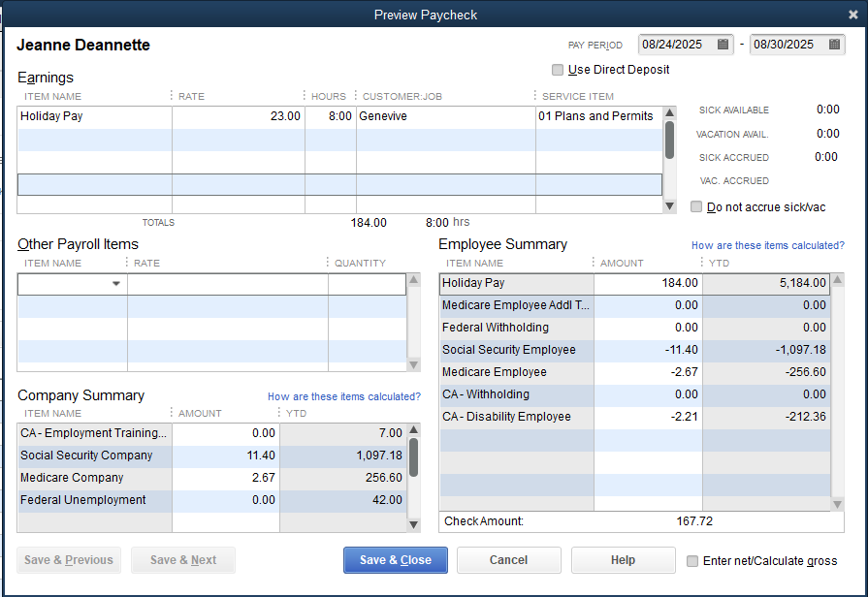Select CA - Employment Training... row
868x597 pixels.
(x=212, y=433)
